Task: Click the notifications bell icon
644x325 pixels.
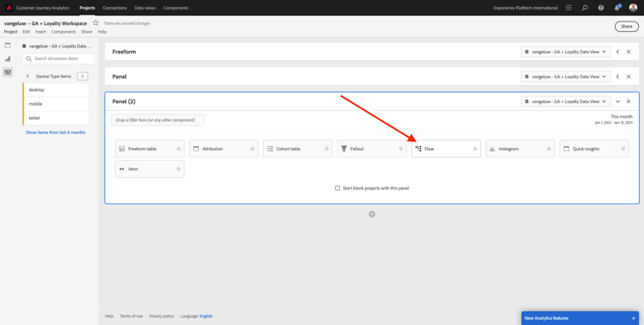Action: click(x=617, y=8)
